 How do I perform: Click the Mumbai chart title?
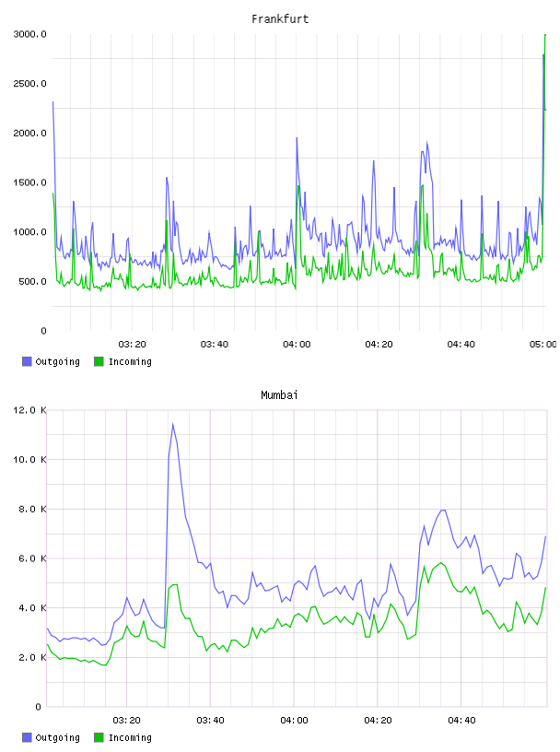click(279, 395)
